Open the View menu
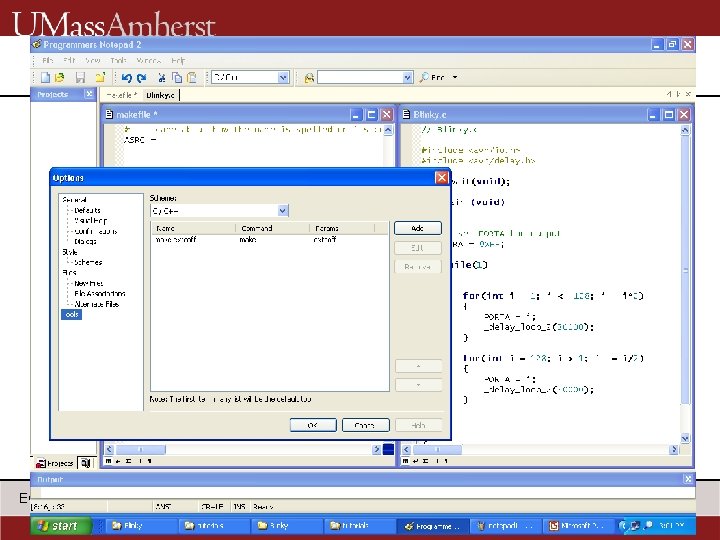The width and height of the screenshot is (720, 540). pyautogui.click(x=93, y=61)
